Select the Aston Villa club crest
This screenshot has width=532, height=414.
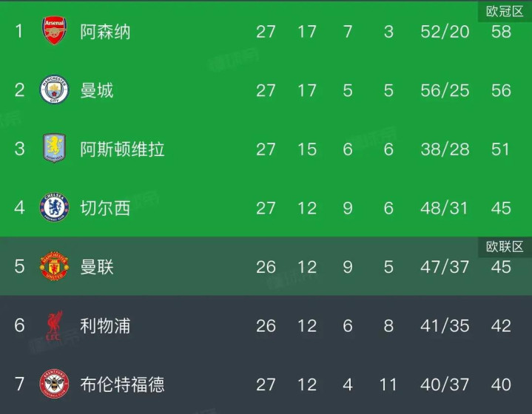point(54,149)
